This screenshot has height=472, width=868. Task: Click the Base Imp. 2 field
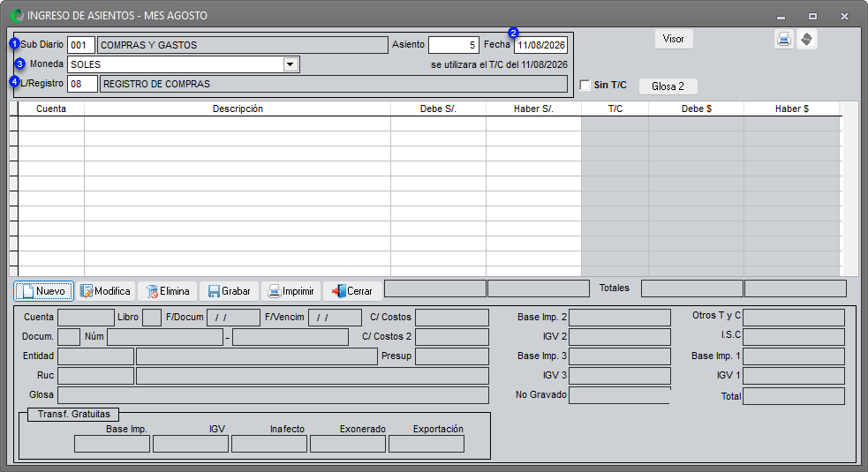pos(620,318)
